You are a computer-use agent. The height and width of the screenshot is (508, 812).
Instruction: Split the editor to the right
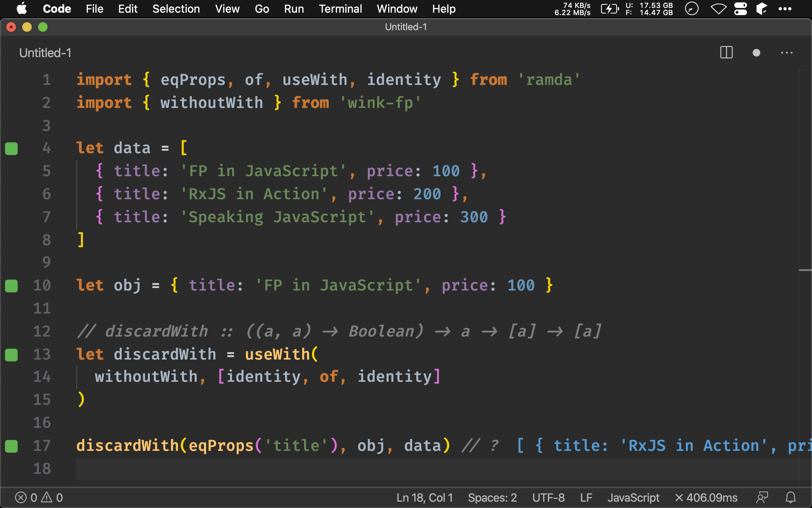pos(726,52)
